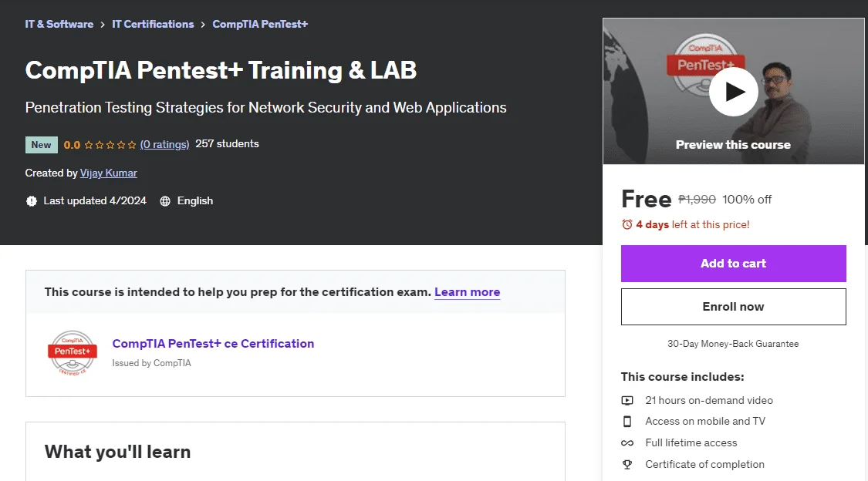Click the English language text
This screenshot has width=868, height=481.
(195, 200)
